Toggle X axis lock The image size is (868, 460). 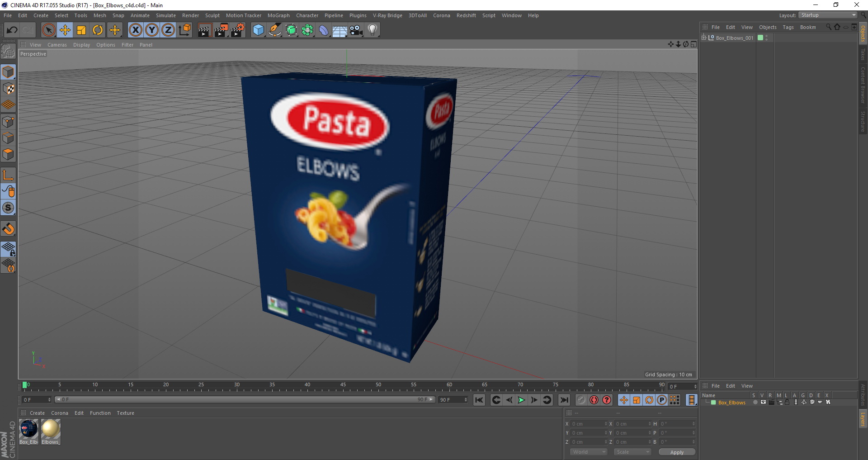pyautogui.click(x=135, y=30)
